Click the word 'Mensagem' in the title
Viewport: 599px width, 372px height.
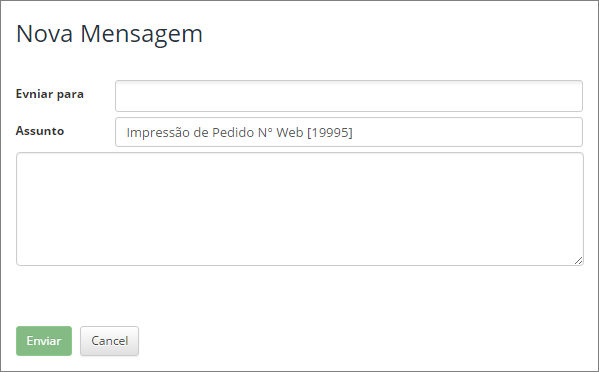pos(141,35)
